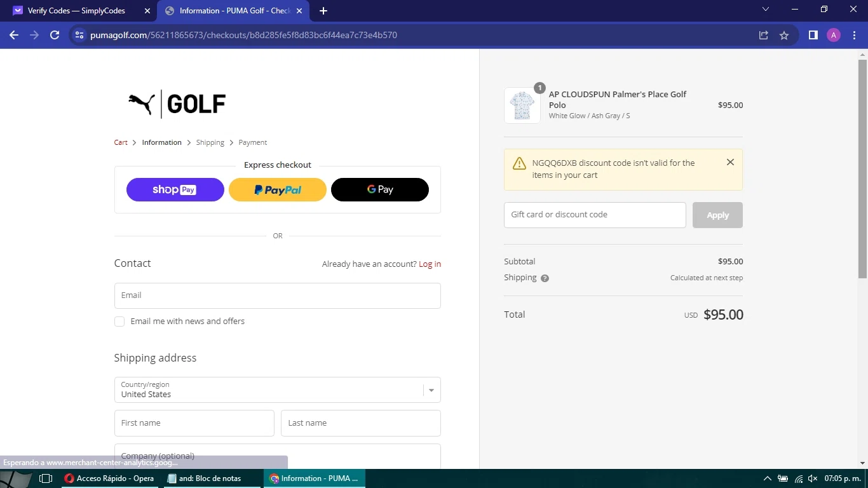The image size is (868, 488).
Task: Click the Windows Start button
Action: pos(15,478)
